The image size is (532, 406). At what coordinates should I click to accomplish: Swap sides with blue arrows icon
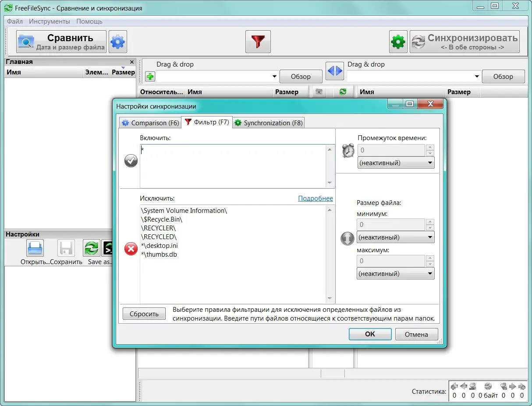pos(335,71)
